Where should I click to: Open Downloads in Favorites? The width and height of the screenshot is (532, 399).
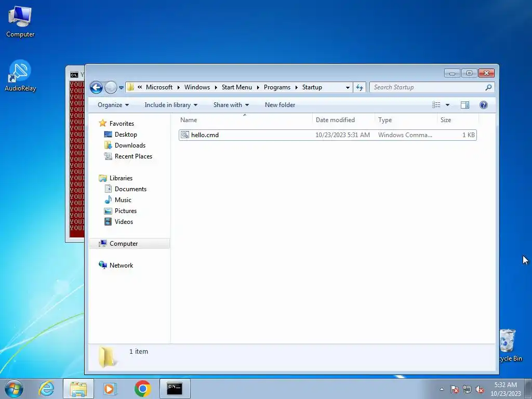(x=130, y=145)
